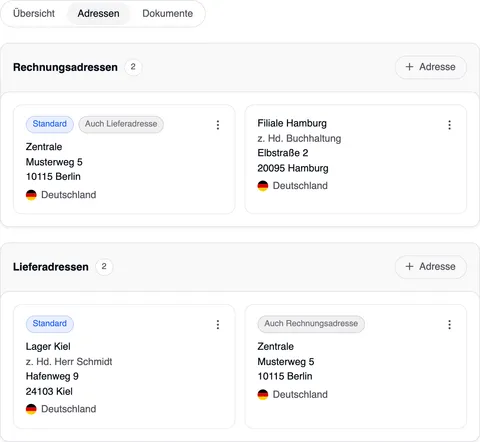This screenshot has width=480, height=442.
Task: Click the plus icon in Lieferadressen header
Action: coord(409,267)
